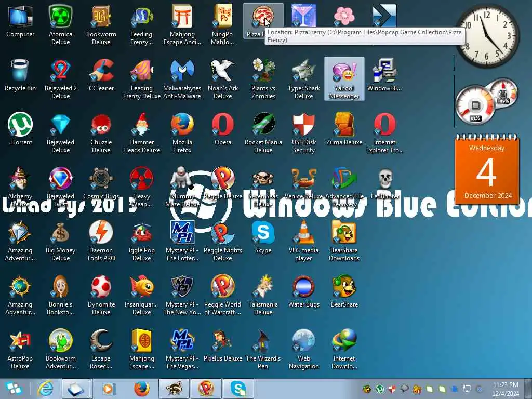The image size is (532, 399).
Task: Click the Firefox taskbar button
Action: pyautogui.click(x=142, y=389)
